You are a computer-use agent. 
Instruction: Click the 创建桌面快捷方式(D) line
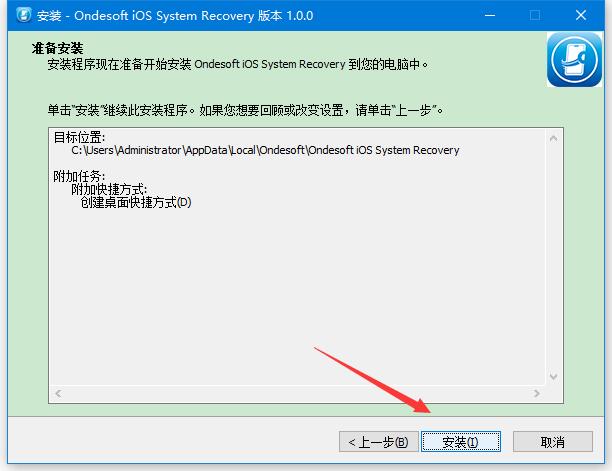pyautogui.click(x=136, y=203)
